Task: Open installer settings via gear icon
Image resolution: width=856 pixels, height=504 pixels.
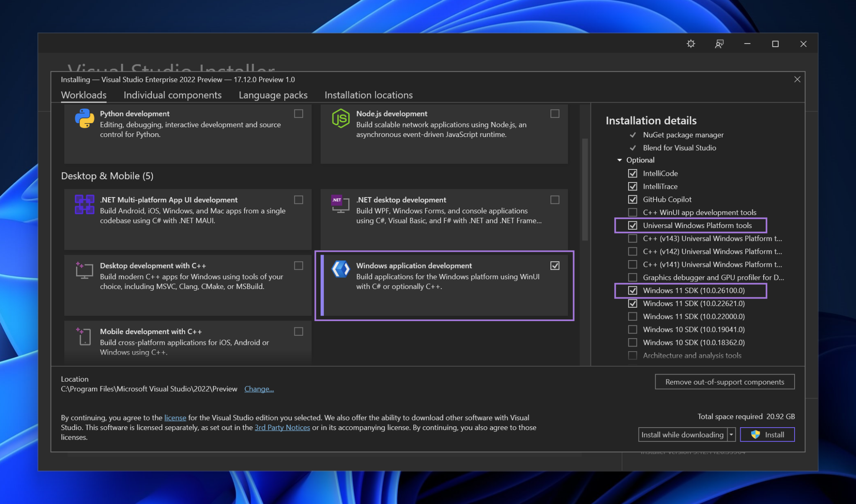Action: (691, 43)
